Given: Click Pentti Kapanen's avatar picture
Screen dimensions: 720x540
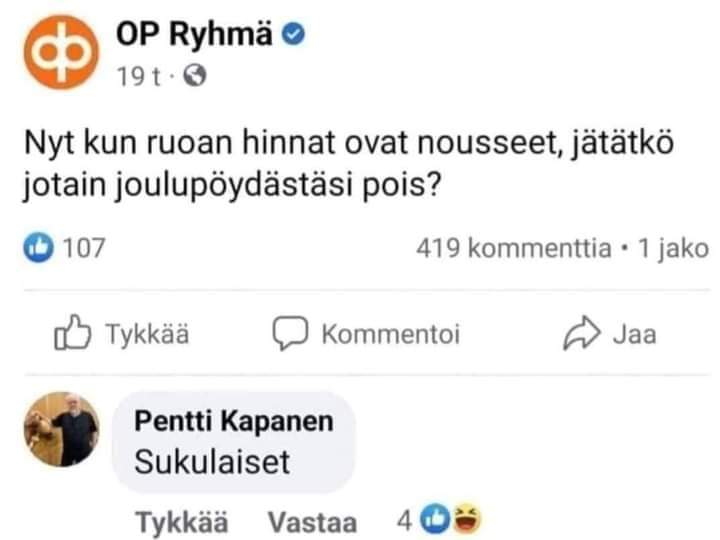Looking at the screenshot, I should (x=61, y=430).
